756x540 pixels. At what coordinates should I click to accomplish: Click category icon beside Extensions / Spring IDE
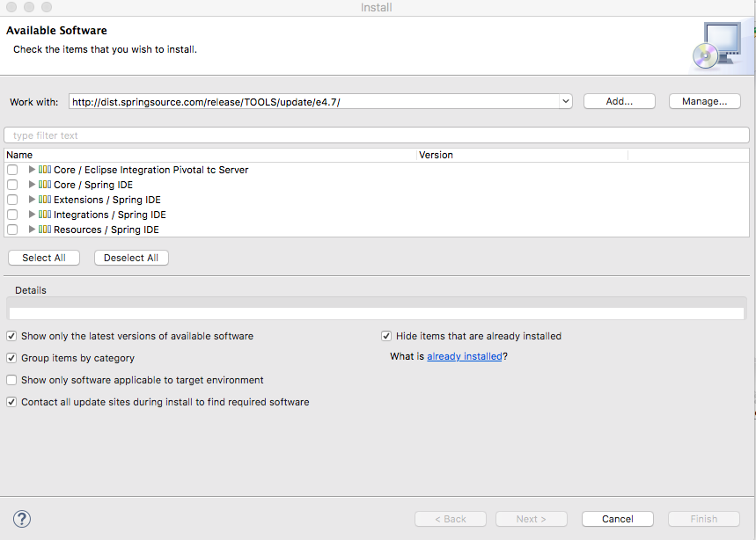click(x=45, y=200)
